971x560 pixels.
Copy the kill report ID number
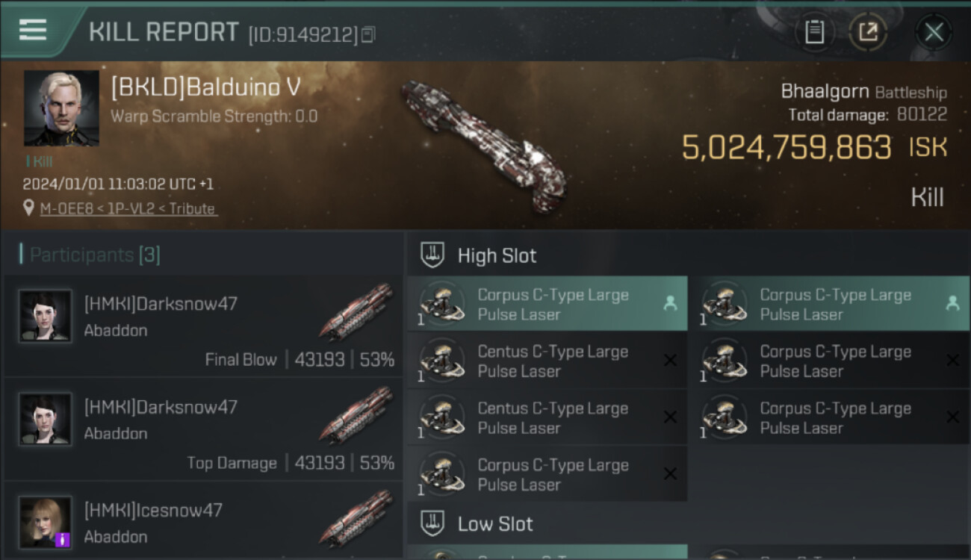point(367,34)
